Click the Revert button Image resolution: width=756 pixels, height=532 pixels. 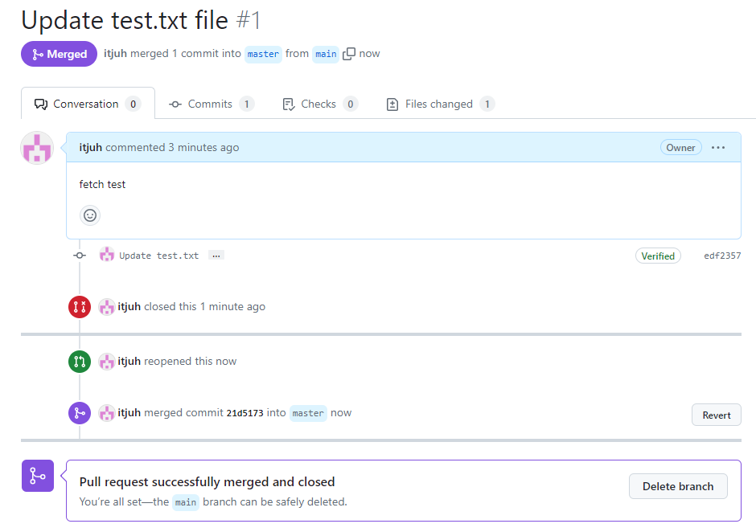coord(716,415)
